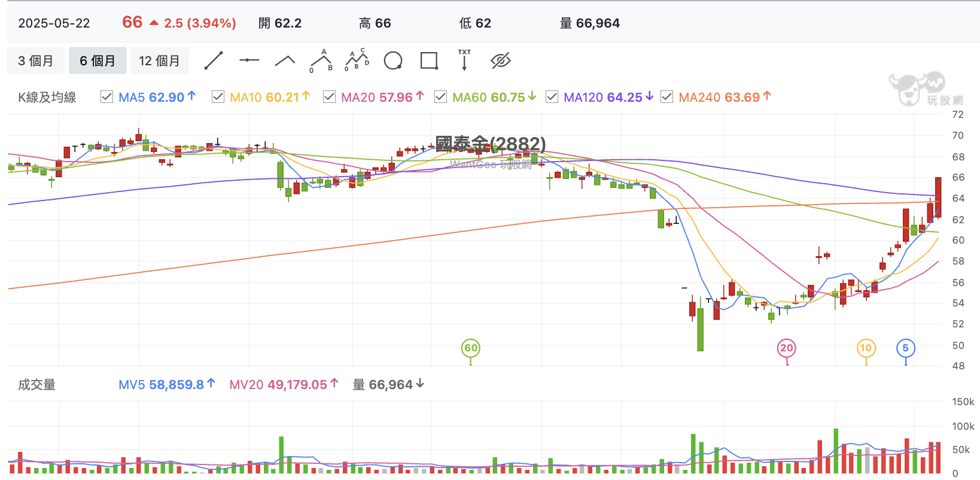This screenshot has height=480, width=980.
Task: Click the pink 20 MA marker
Action: [786, 348]
